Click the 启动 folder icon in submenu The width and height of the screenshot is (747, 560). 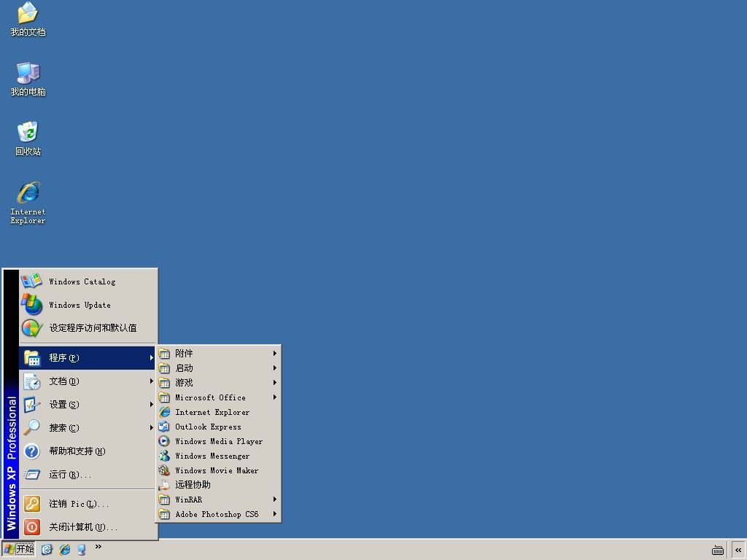pos(164,368)
